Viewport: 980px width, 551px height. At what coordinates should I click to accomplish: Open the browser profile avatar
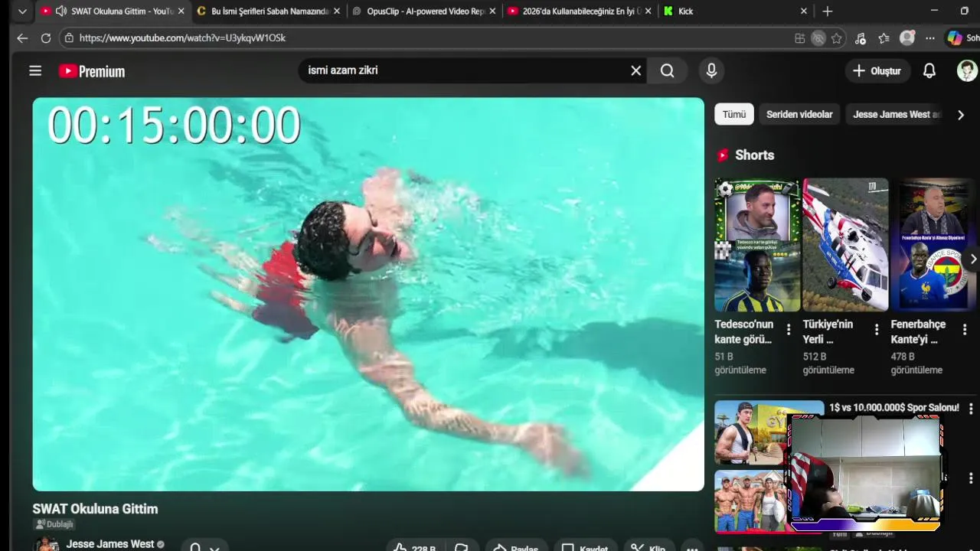pyautogui.click(x=907, y=38)
